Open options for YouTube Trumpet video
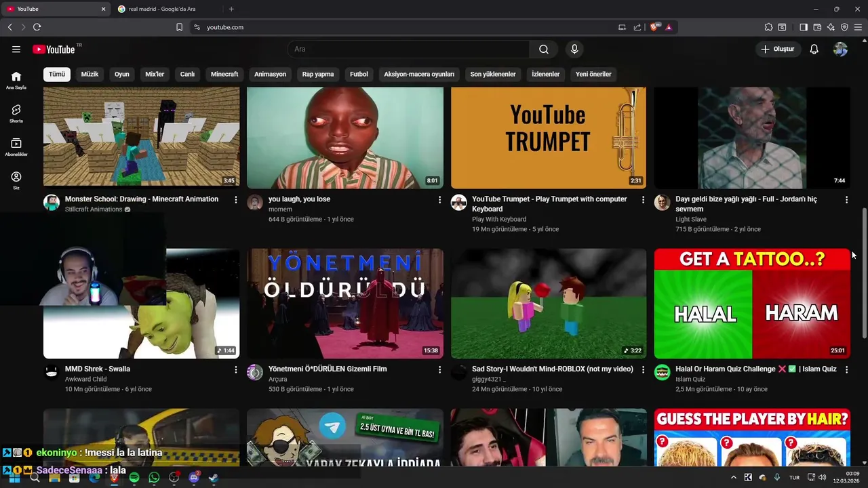This screenshot has height=488, width=868. click(x=644, y=200)
